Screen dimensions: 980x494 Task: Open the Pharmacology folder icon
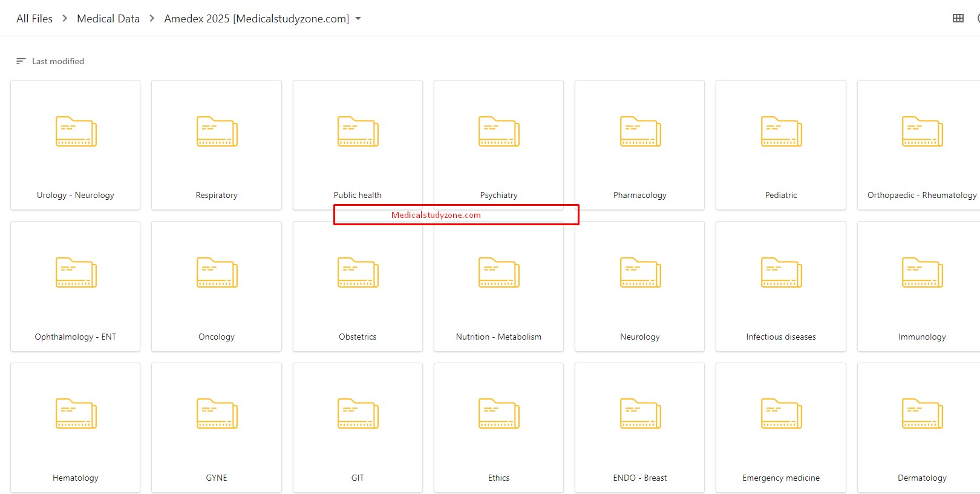[640, 131]
